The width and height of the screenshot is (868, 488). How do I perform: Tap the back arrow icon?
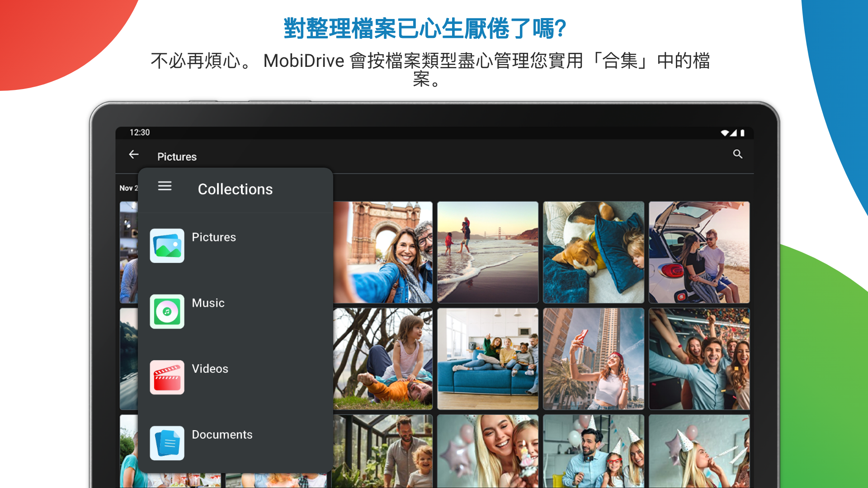(133, 155)
